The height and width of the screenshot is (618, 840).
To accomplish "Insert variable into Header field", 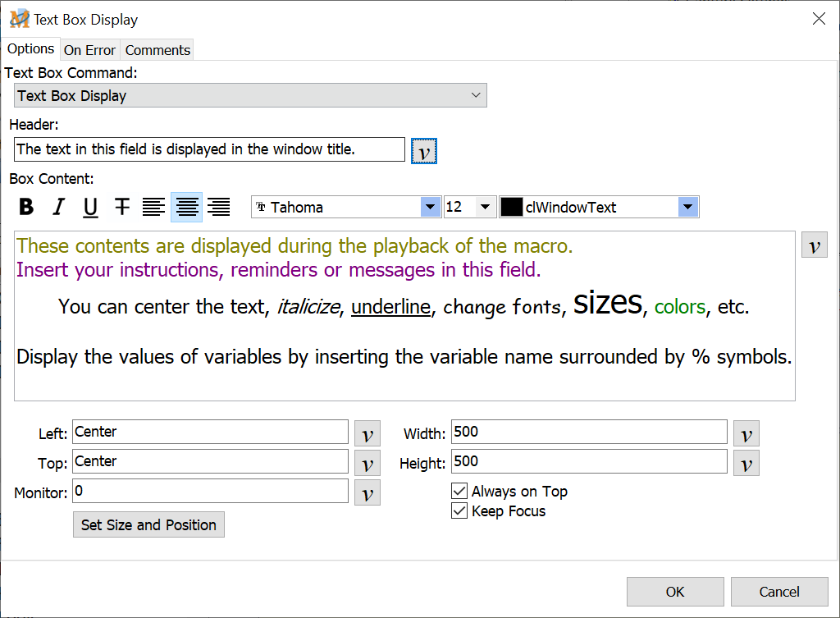I will pyautogui.click(x=423, y=151).
